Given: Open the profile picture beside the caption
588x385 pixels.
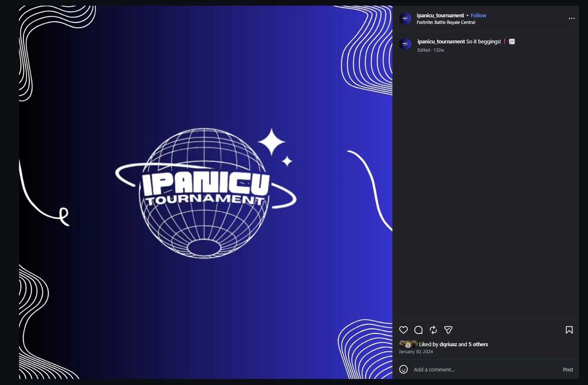Looking at the screenshot, I should pyautogui.click(x=405, y=44).
